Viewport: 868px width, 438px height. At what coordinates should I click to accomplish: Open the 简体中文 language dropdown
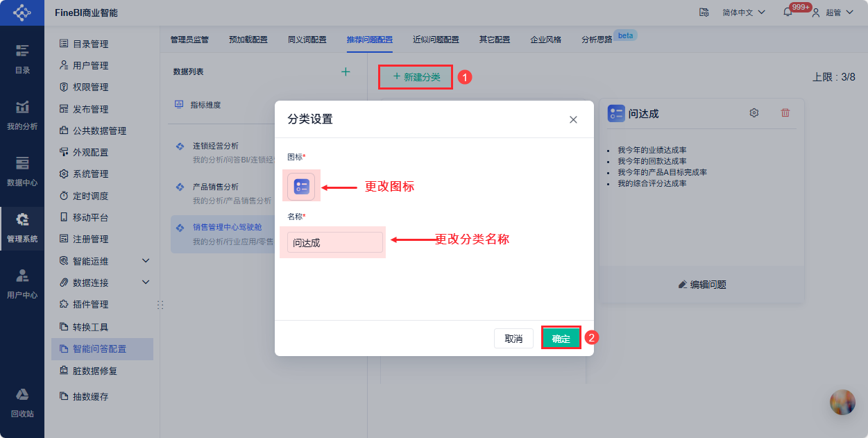[x=743, y=12]
